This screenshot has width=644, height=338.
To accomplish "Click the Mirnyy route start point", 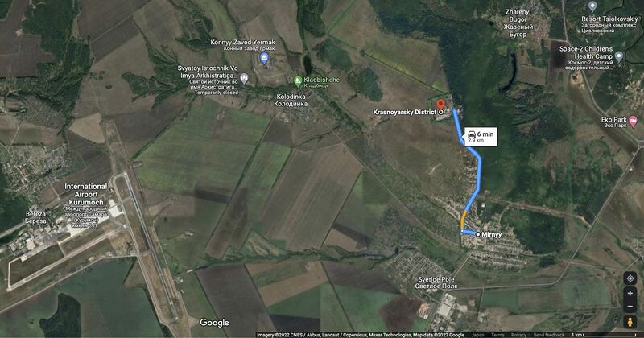I will coord(478,234).
